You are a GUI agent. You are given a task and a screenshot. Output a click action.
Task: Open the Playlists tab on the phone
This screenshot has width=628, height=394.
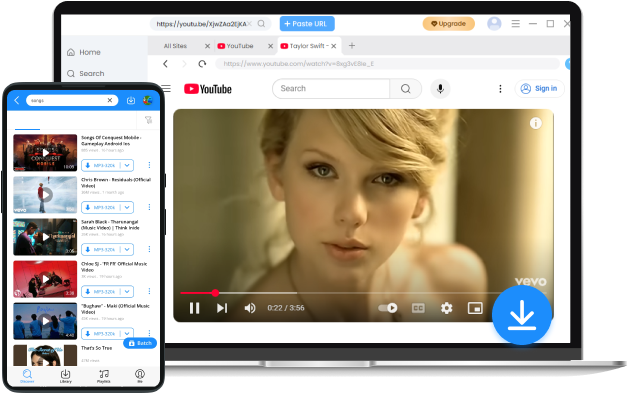click(104, 376)
